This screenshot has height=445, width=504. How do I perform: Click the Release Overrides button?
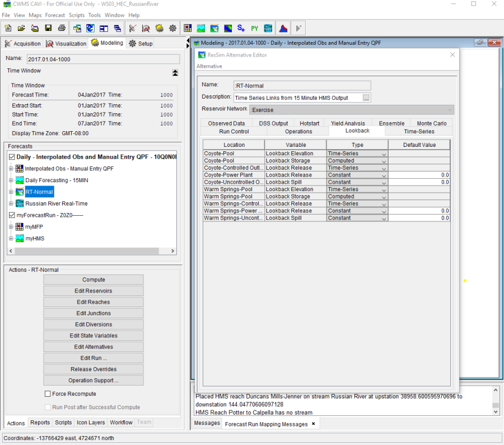[94, 369]
